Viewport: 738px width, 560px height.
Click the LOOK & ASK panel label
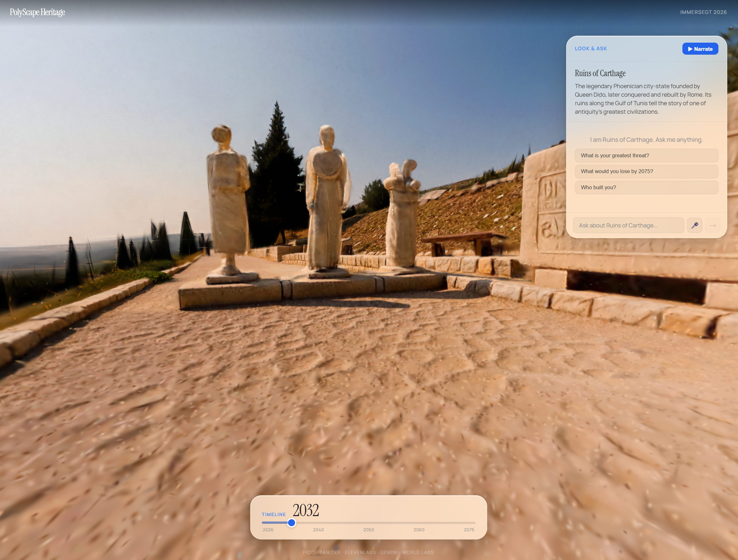tap(590, 49)
